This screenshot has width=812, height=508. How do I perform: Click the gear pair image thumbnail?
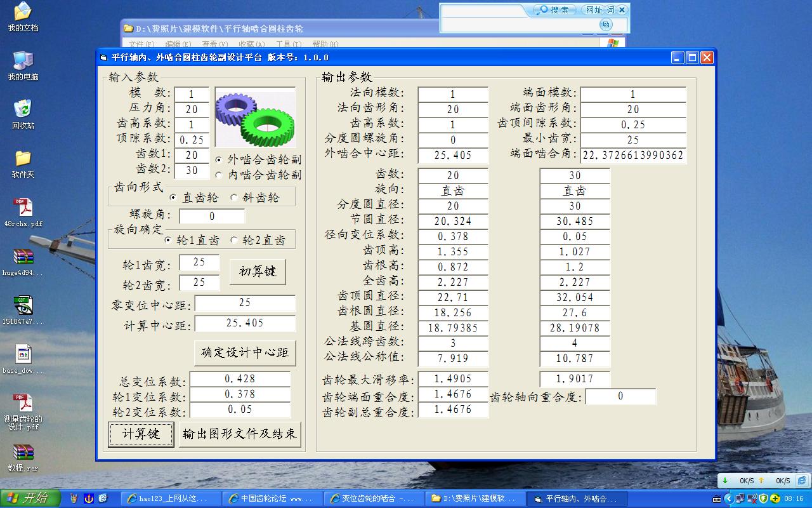click(x=256, y=117)
